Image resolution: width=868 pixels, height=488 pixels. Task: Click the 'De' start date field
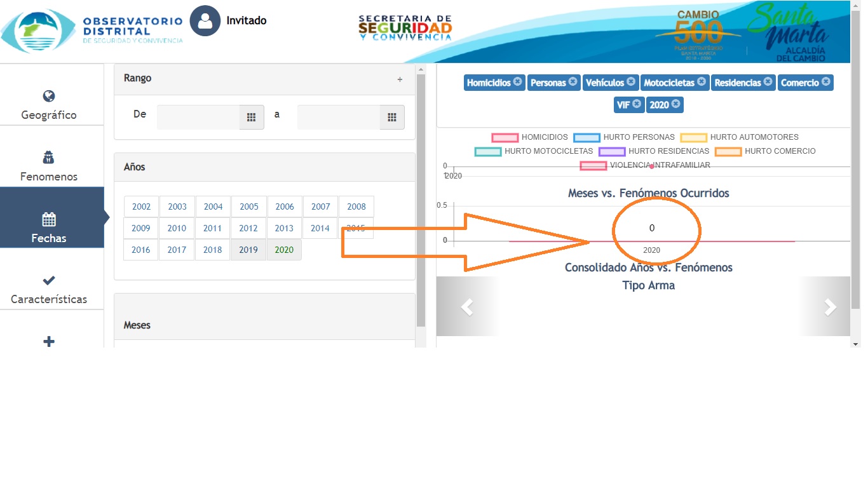tap(198, 117)
